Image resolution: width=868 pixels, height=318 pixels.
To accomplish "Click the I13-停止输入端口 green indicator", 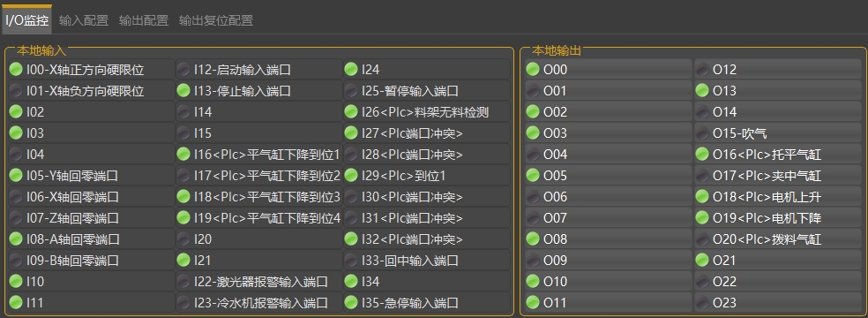I will coord(183,90).
